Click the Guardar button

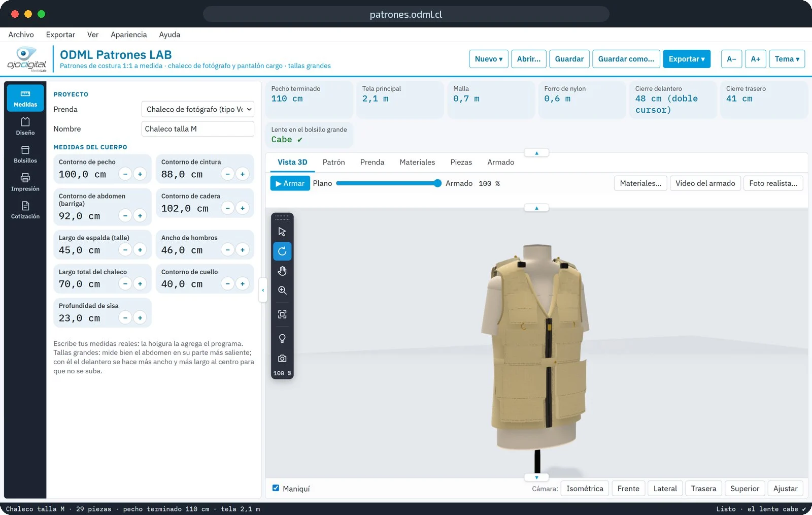click(569, 59)
